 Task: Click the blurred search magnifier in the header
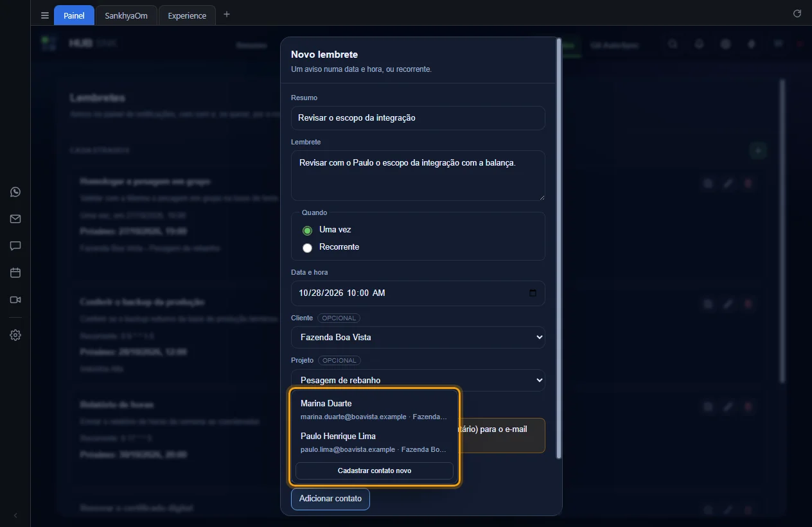tap(673, 44)
